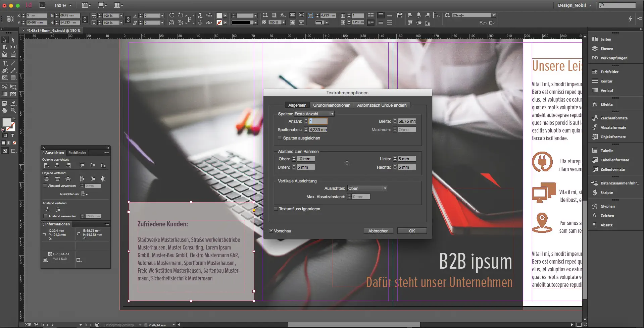Image resolution: width=644 pixels, height=328 pixels.
Task: Uncheck the Vorschau preview checkbox
Action: tap(271, 231)
